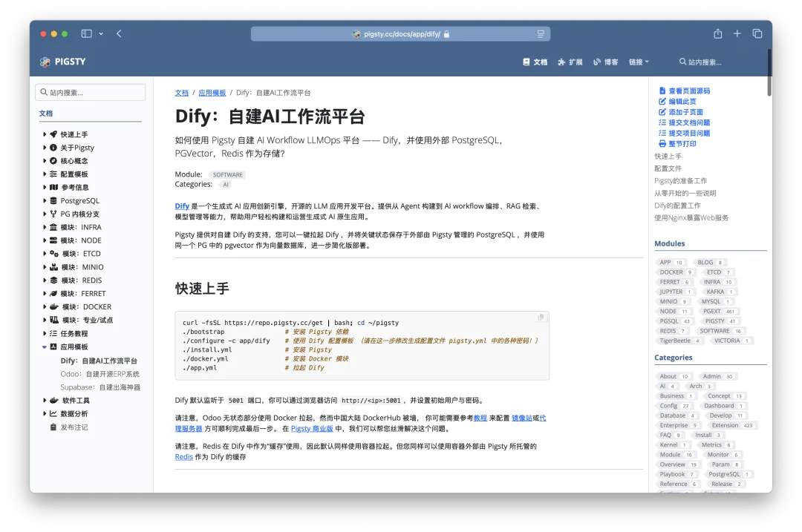Open the 文档 nav menu item

pyautogui.click(x=535, y=62)
